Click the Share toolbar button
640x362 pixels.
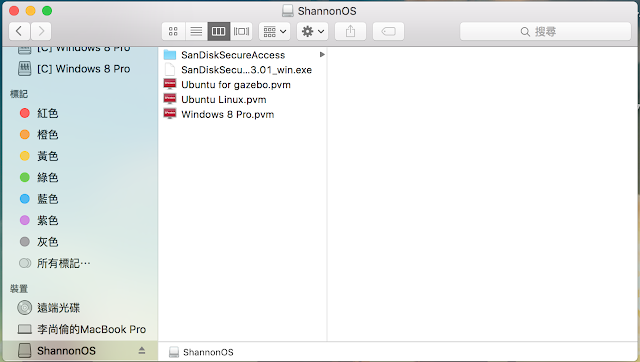[350, 31]
